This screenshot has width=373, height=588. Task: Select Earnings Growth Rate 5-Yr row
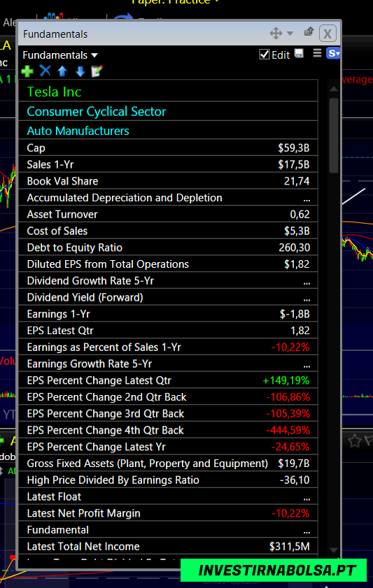pos(168,364)
